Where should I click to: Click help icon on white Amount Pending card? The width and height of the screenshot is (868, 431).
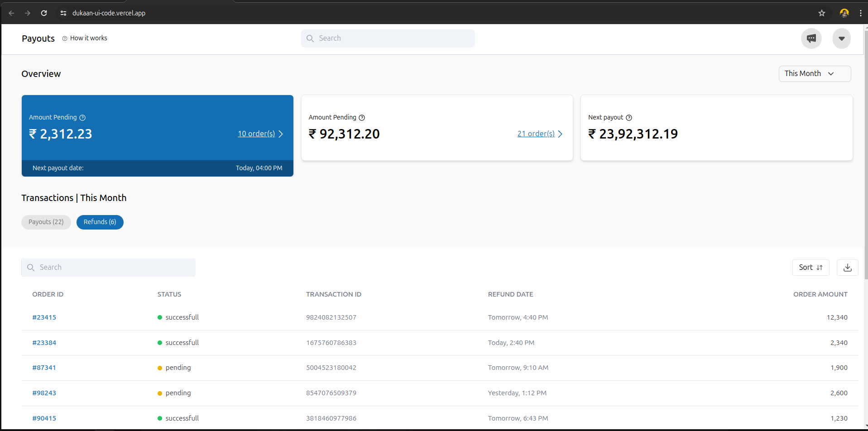[362, 118]
